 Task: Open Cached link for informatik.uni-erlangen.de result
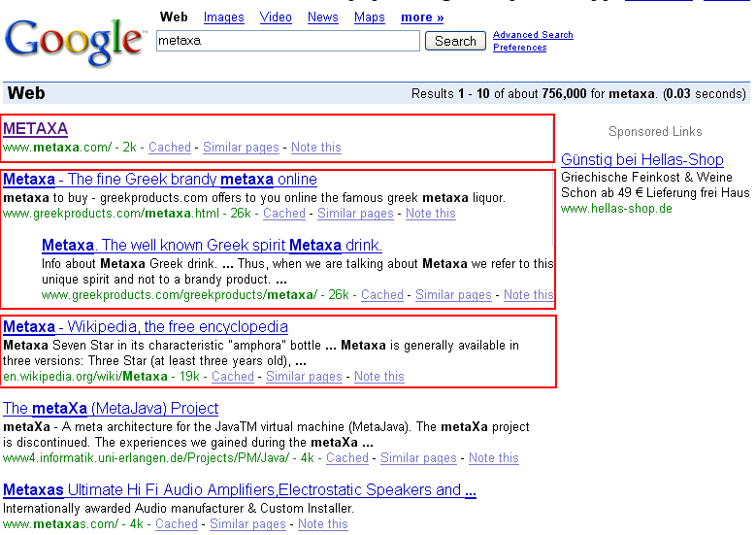pos(347,458)
